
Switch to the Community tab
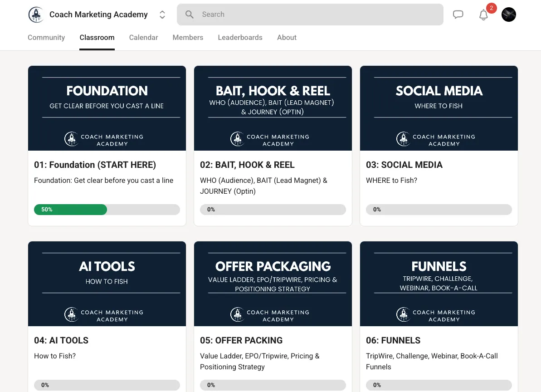click(x=46, y=37)
